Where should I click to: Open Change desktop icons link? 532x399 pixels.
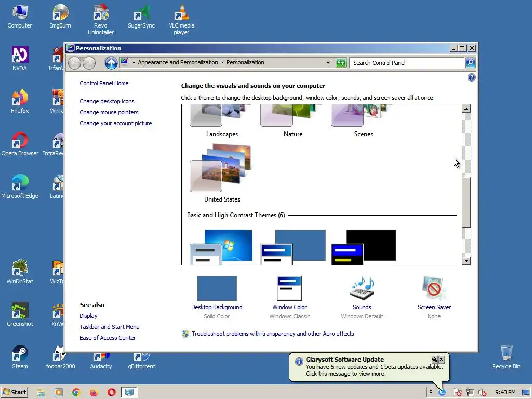click(107, 101)
